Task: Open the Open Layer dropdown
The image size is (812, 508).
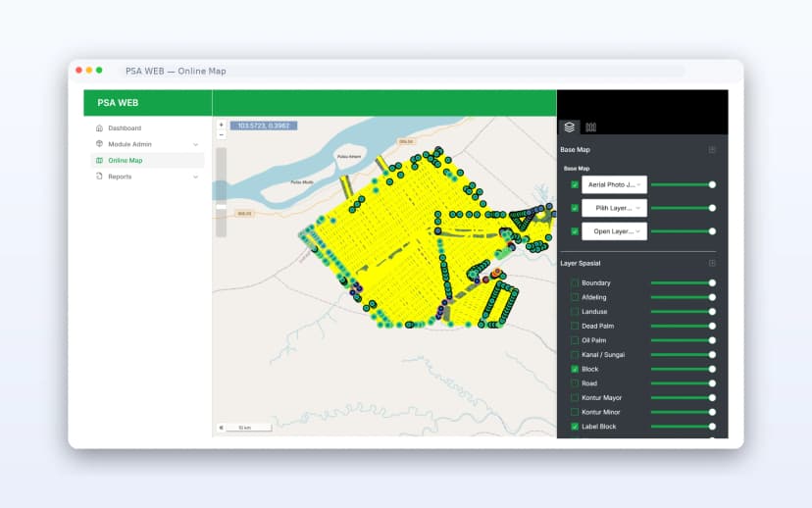Action: (x=614, y=231)
